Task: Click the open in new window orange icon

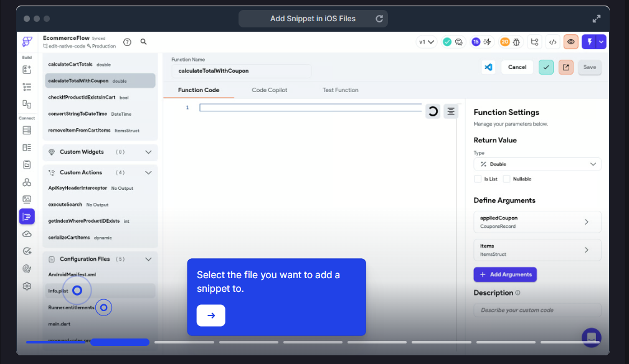Action: 565,67
